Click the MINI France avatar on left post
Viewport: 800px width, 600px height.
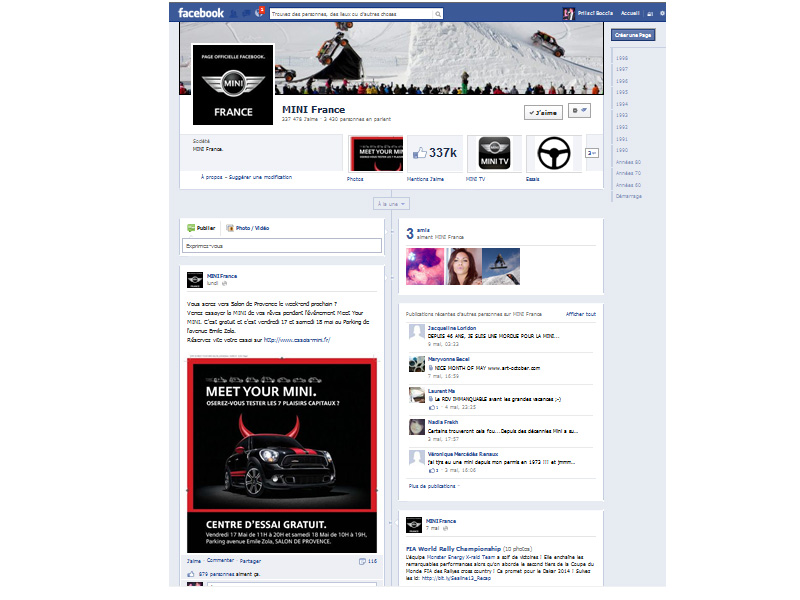click(x=195, y=280)
